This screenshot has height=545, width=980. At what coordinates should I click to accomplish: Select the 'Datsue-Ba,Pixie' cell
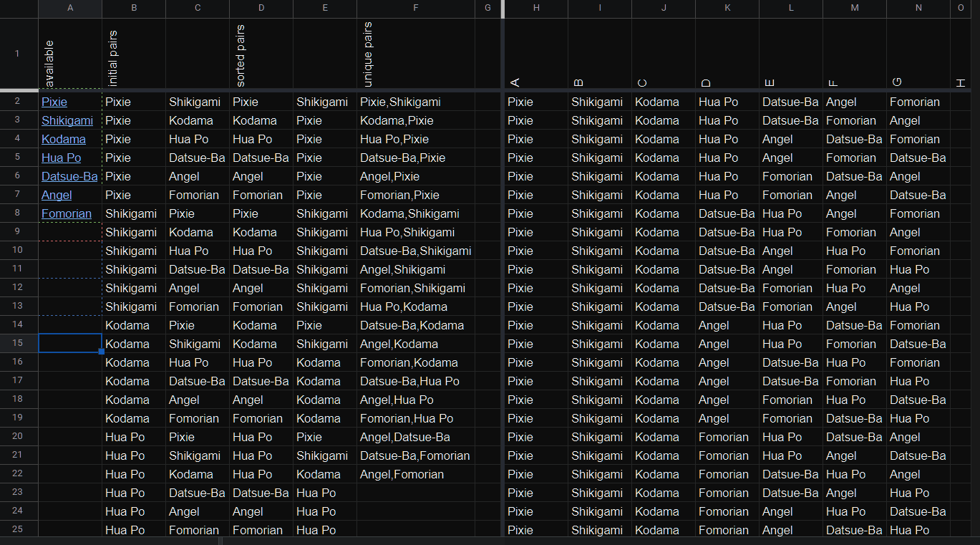tap(416, 158)
